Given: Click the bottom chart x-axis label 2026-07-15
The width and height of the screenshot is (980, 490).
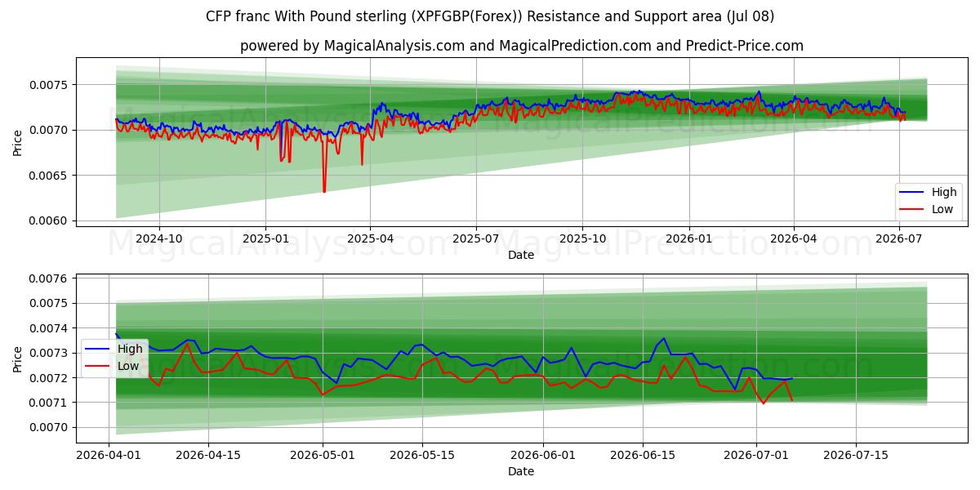Looking at the screenshot, I should pos(856,456).
